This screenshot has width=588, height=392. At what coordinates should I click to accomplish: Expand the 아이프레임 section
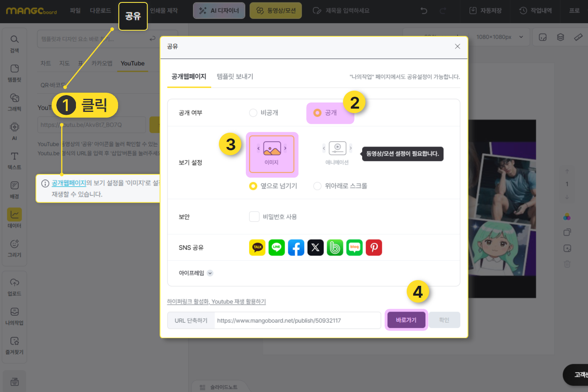click(210, 273)
